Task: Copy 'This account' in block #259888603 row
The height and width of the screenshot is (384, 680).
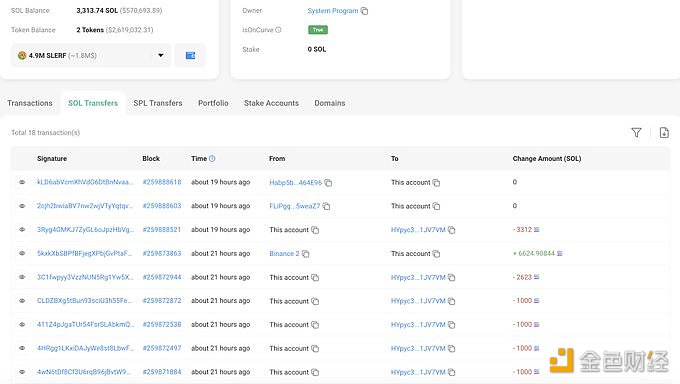Action: click(436, 207)
